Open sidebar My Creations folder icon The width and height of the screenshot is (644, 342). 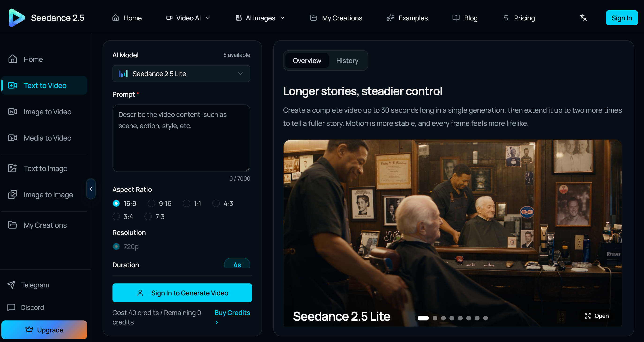click(x=12, y=225)
